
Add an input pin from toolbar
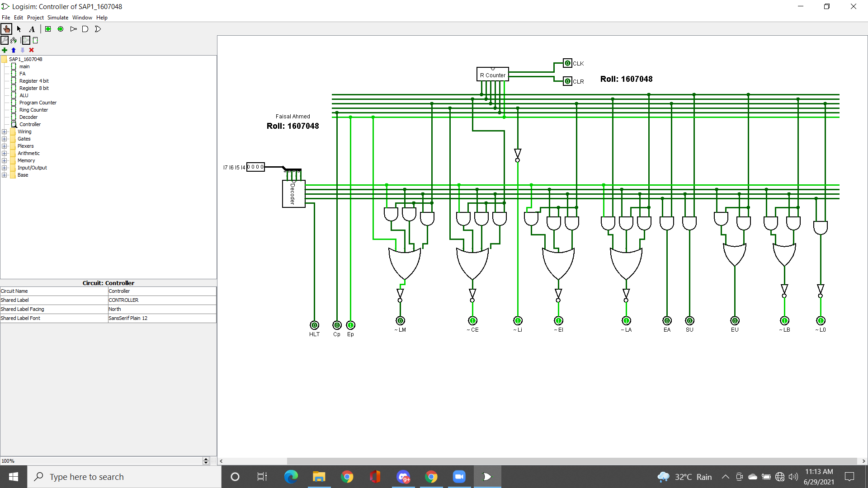tap(48, 29)
